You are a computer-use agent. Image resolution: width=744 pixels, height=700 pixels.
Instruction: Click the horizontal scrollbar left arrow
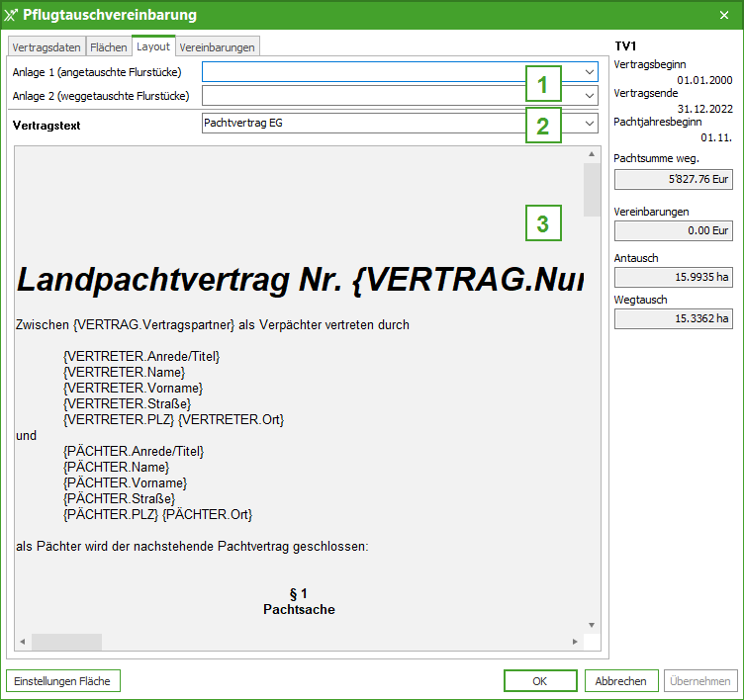click(x=23, y=642)
